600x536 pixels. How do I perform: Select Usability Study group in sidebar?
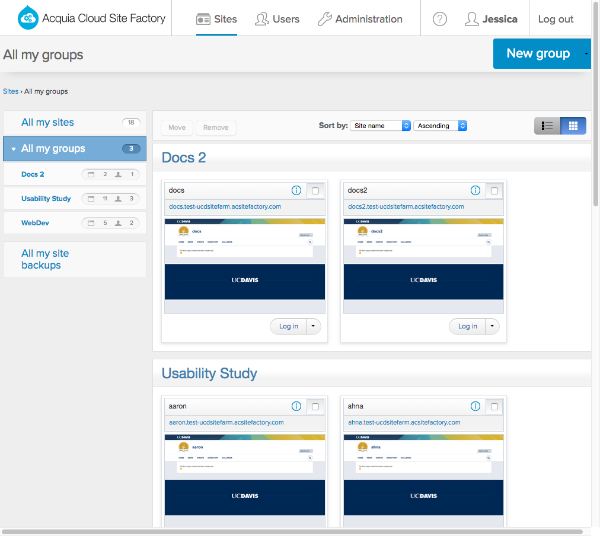click(46, 198)
